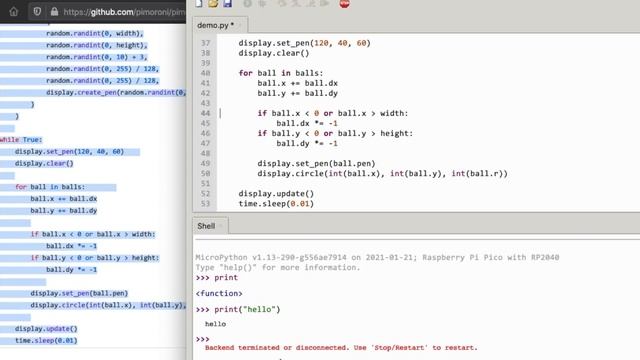Click editor line display.set_pen(120, 40, 60)
The width and height of the screenshot is (640, 360).
click(x=304, y=43)
